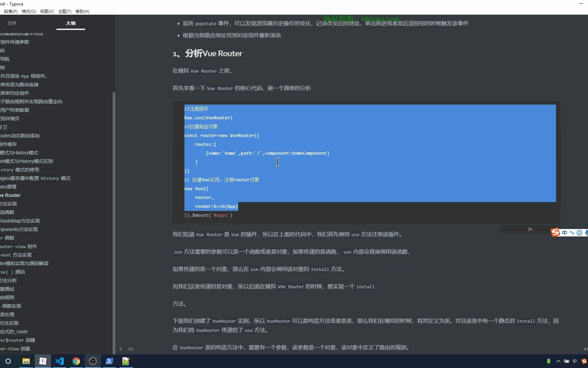Open OBS Studio from the taskbar
The width and height of the screenshot is (588, 368).
click(x=93, y=361)
